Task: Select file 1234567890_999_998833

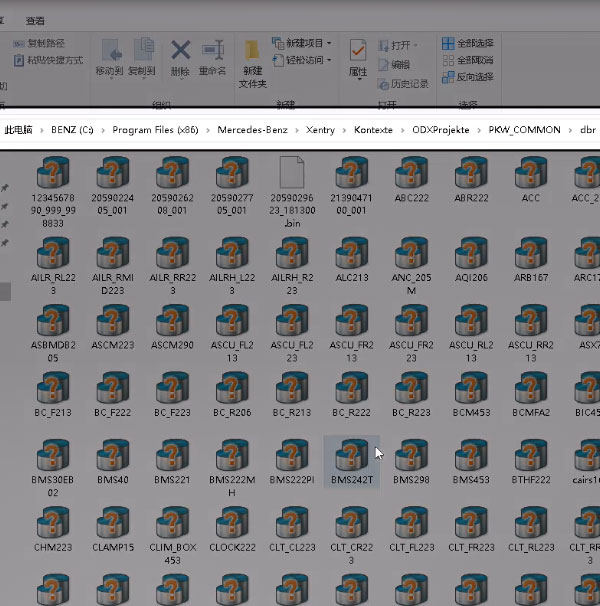Action: [53, 192]
